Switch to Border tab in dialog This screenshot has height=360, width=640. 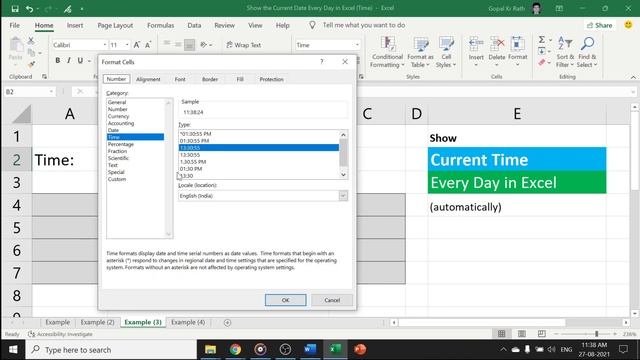210,79
